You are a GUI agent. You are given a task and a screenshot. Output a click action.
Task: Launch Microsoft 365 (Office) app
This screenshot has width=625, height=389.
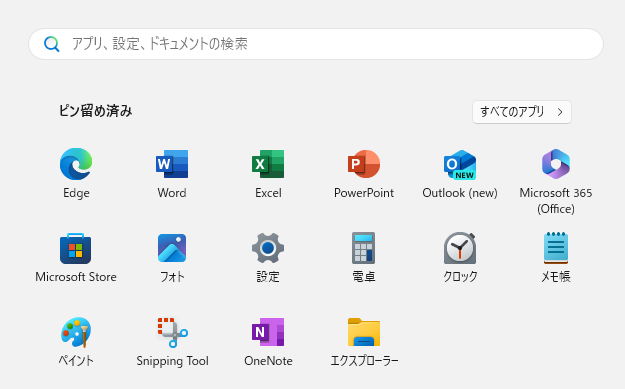556,164
